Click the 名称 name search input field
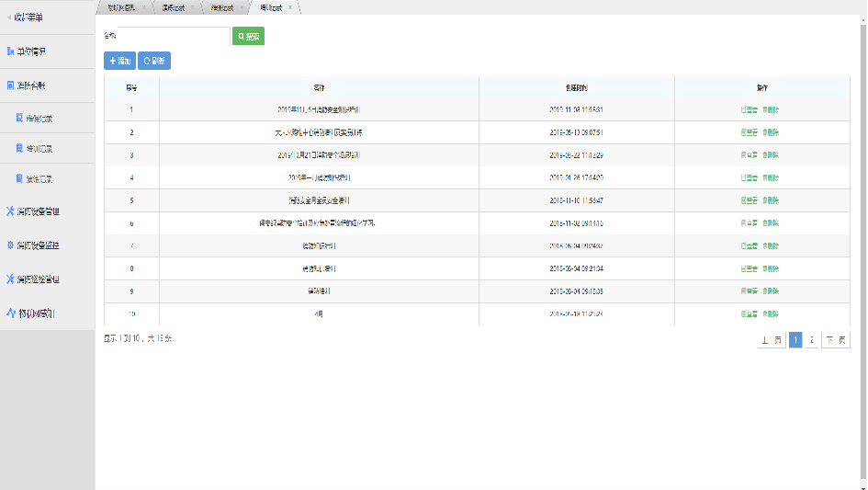Viewport: 868px width, 490px height. (173, 36)
